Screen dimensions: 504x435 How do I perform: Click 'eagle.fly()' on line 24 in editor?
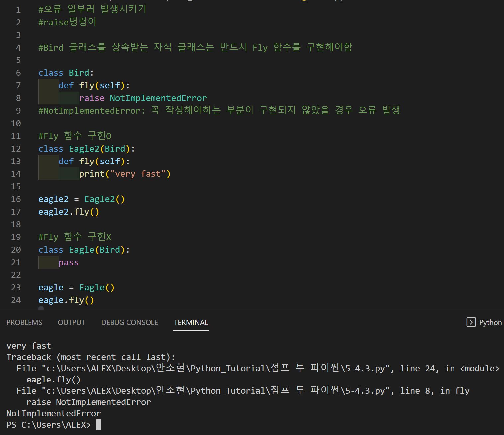[66, 300]
